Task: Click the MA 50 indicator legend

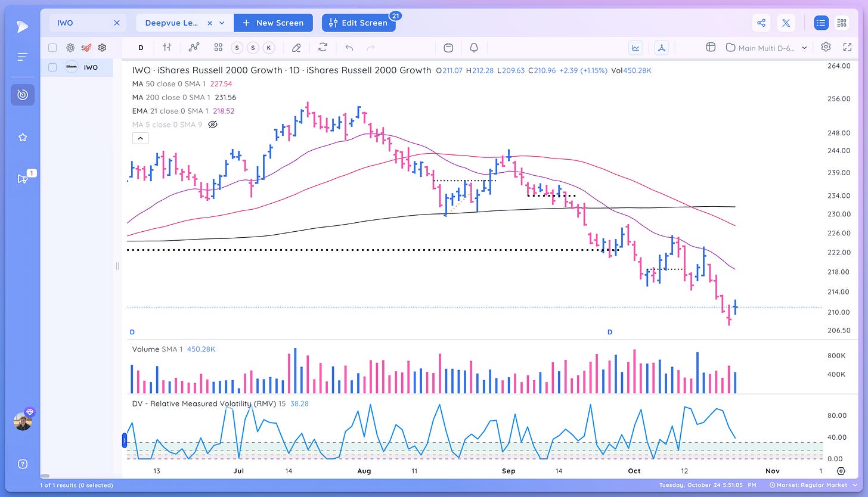Action: pos(182,84)
